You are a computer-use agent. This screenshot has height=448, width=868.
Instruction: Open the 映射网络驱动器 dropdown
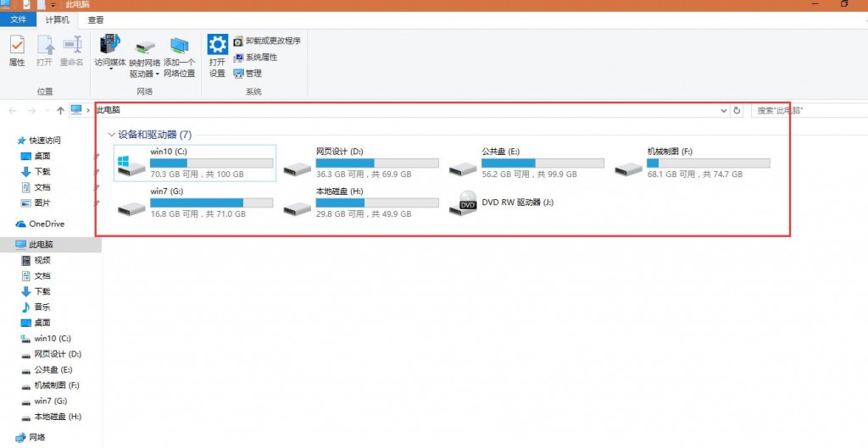tap(157, 74)
